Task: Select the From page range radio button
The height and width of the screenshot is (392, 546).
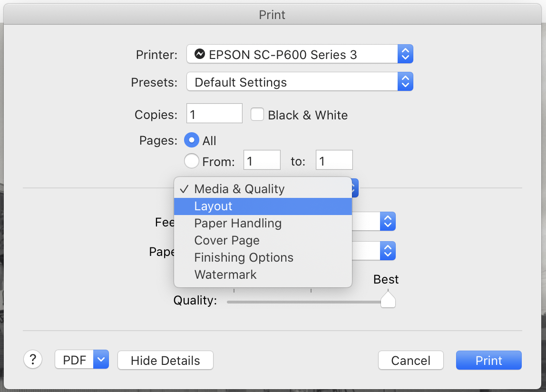Action: pos(192,161)
